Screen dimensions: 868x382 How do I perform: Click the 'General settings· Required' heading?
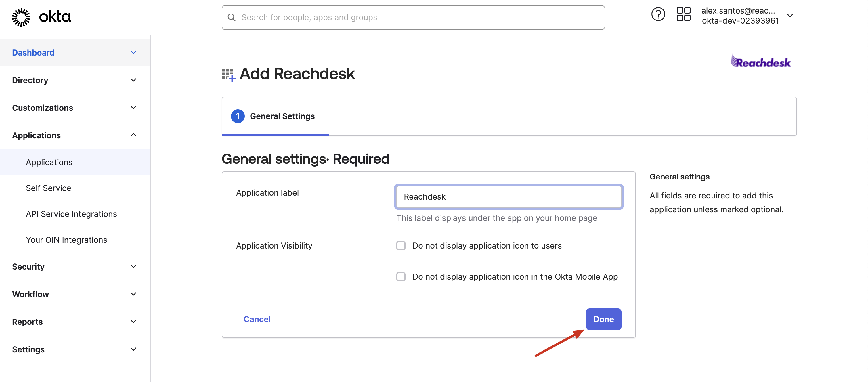[305, 159]
